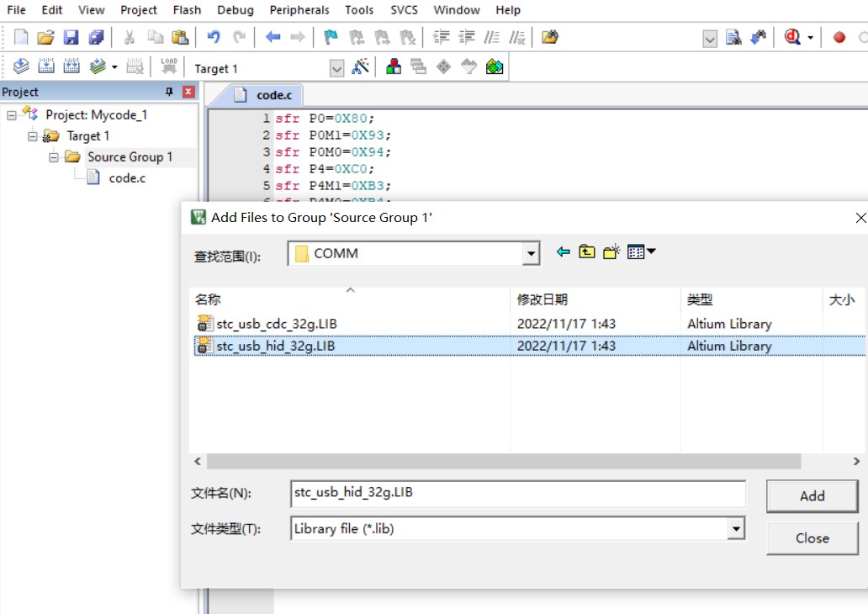Click the Add button

pyautogui.click(x=812, y=496)
